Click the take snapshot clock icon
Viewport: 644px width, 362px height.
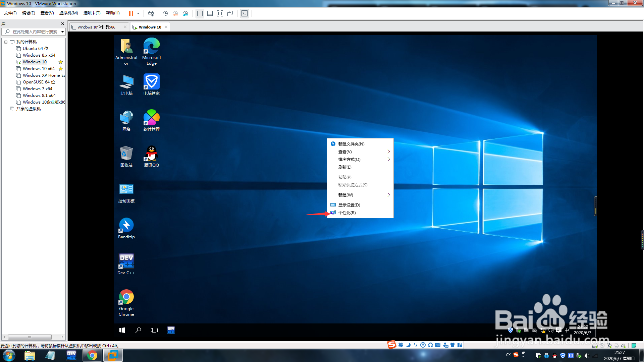click(165, 13)
